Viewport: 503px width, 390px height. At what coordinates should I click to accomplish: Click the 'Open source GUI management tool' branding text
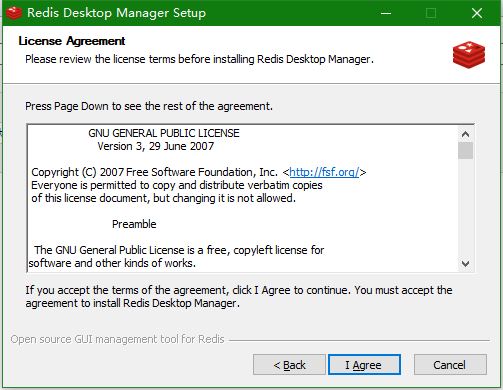(x=117, y=339)
